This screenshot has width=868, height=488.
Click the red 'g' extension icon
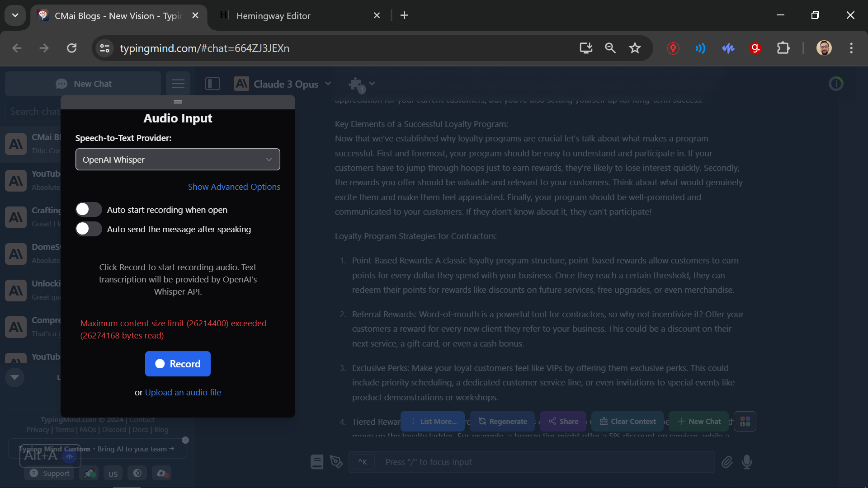point(755,48)
